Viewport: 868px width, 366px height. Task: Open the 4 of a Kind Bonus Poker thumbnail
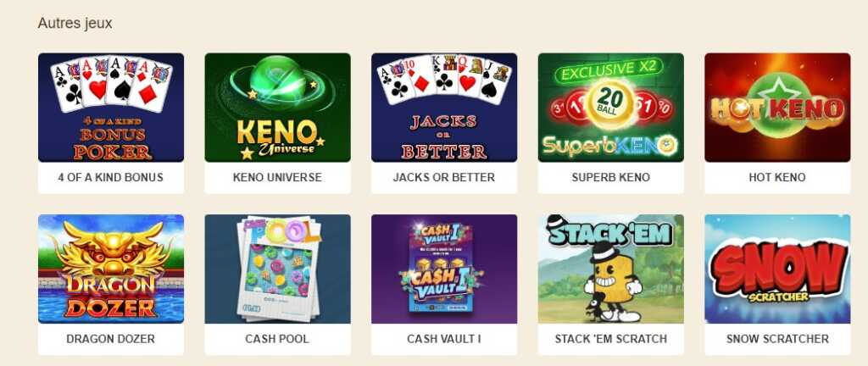point(111,108)
